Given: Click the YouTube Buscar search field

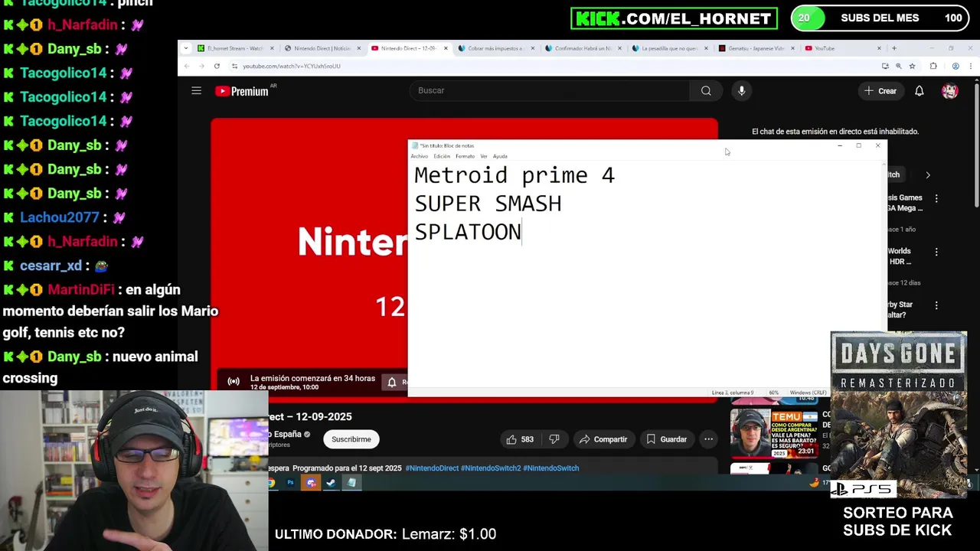Looking at the screenshot, I should click(550, 90).
